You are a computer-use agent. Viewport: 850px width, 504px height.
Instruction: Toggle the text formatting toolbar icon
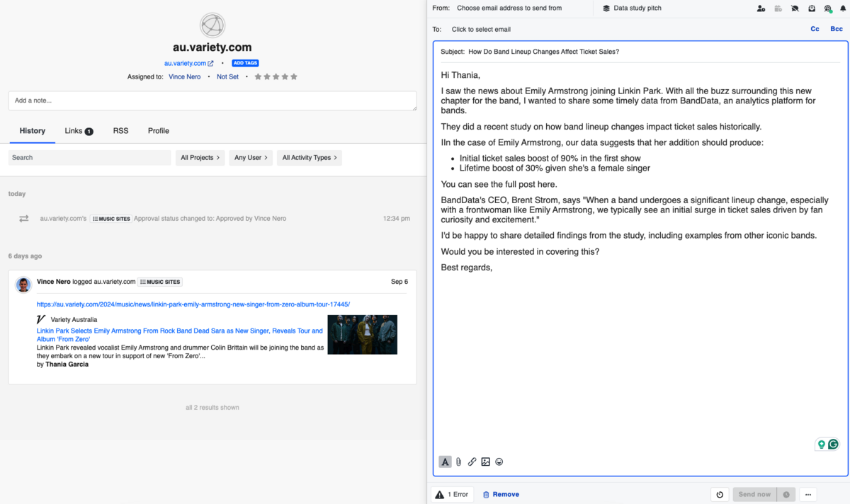click(x=445, y=462)
